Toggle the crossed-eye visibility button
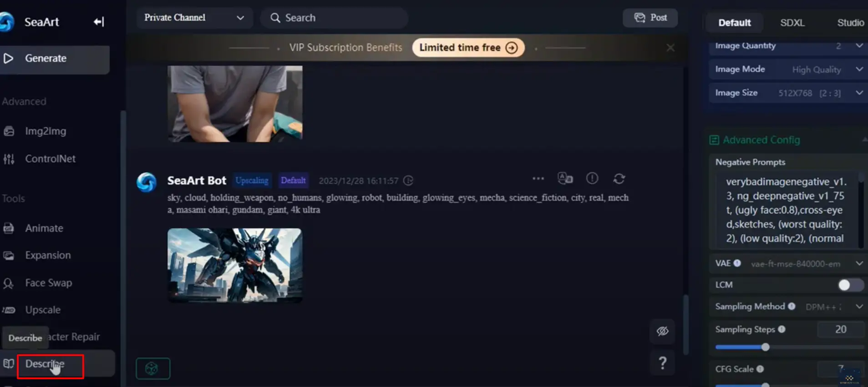Viewport: 868px width, 387px height. pos(662,331)
